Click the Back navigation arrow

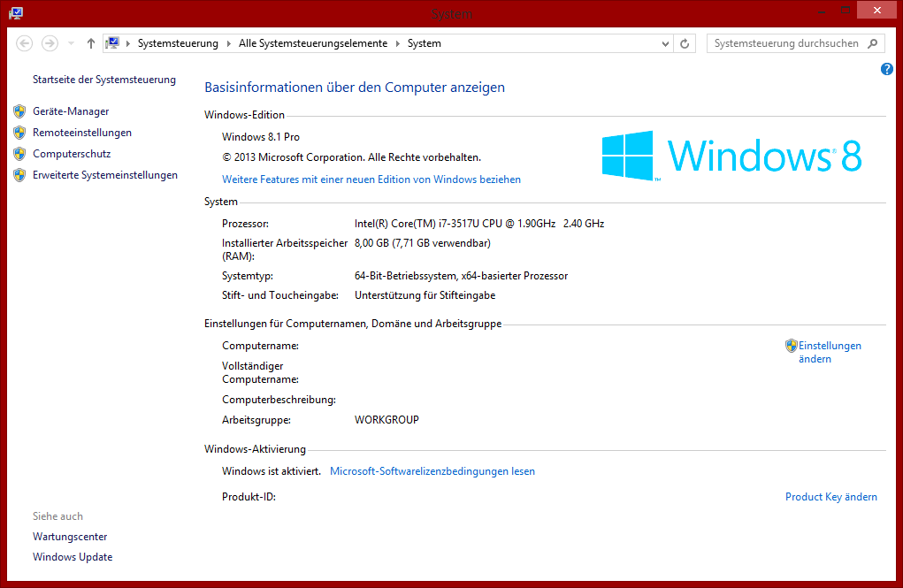24,43
